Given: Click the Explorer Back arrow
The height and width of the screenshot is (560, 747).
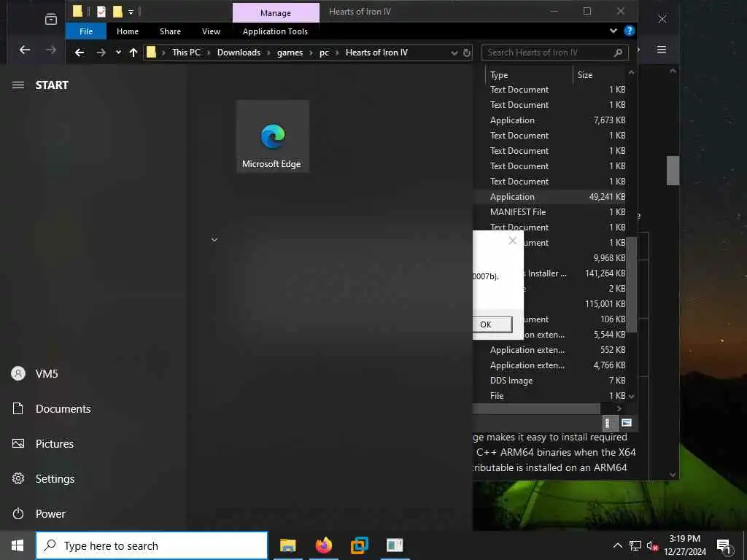Looking at the screenshot, I should click(80, 52).
